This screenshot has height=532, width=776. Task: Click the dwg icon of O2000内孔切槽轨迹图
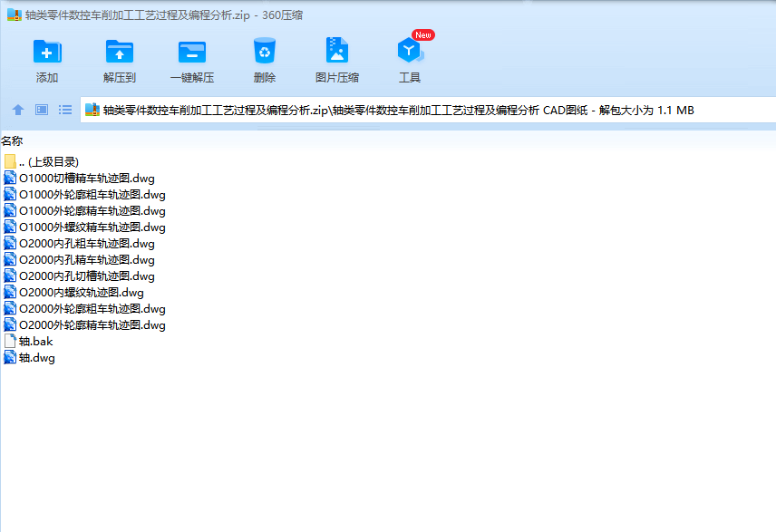point(10,276)
